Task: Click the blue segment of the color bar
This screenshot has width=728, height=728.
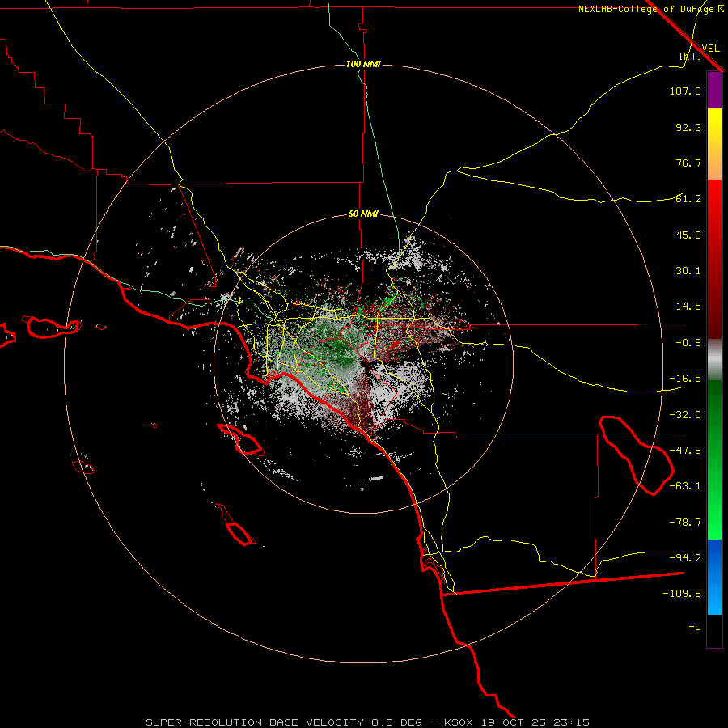Action: pos(714,577)
